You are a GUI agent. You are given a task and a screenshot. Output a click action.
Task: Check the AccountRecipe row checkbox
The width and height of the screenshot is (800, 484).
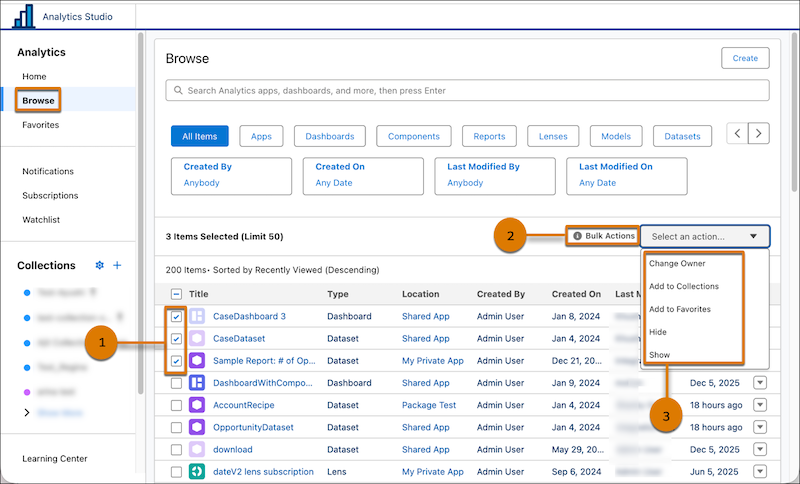(176, 405)
